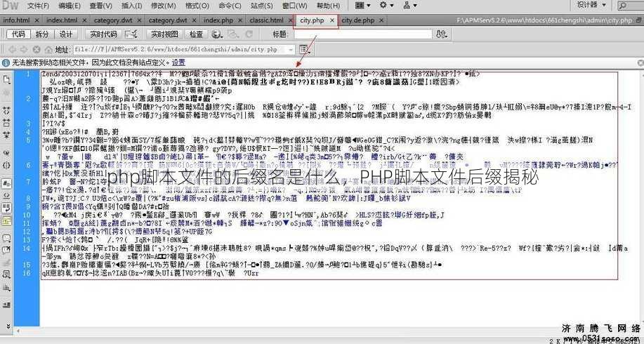Open the address field dropdown arrow
The height and width of the screenshot is (344, 644).
(291, 49)
